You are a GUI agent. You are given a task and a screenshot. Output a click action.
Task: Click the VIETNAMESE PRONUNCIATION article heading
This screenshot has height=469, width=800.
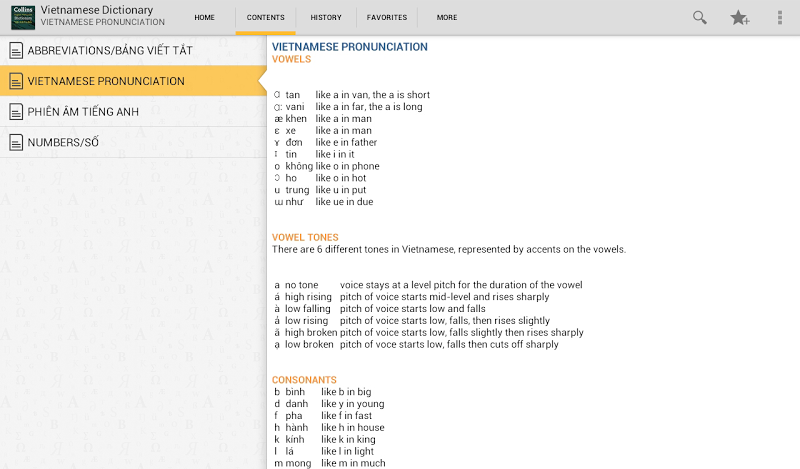349,47
